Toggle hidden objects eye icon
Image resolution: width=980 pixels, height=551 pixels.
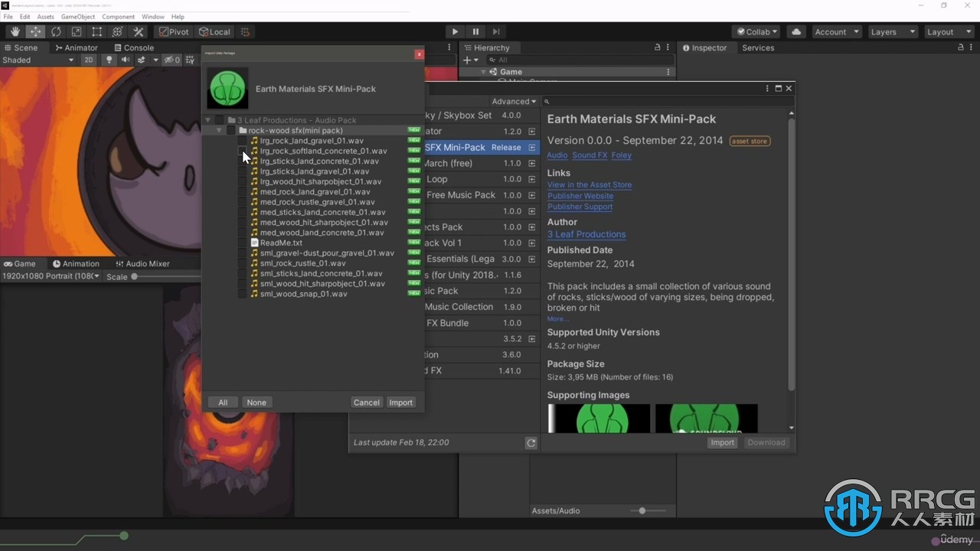coord(171,60)
